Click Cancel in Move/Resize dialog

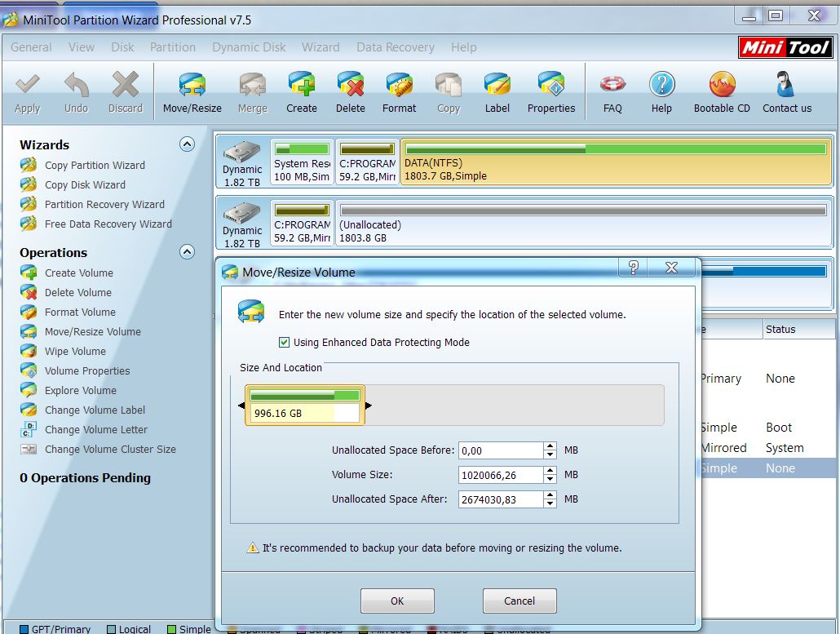(519, 601)
